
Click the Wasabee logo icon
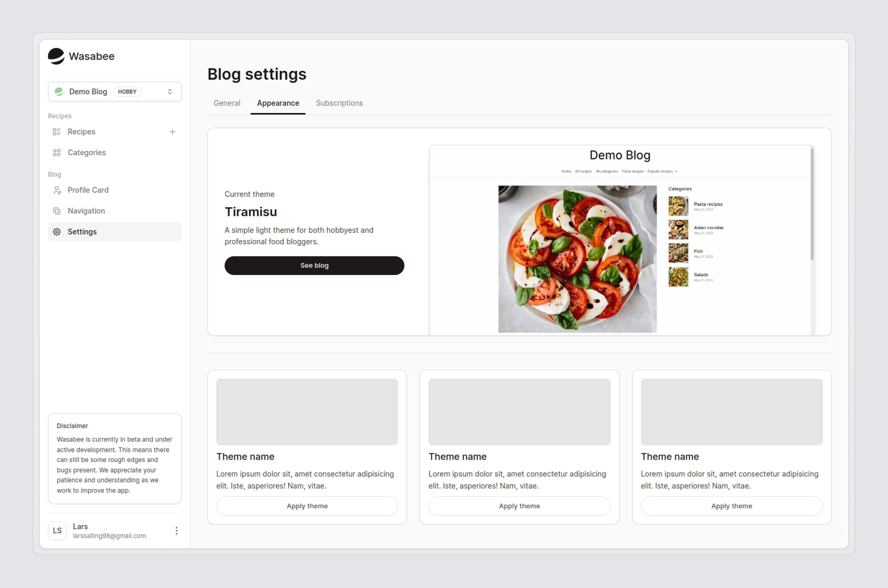point(56,56)
